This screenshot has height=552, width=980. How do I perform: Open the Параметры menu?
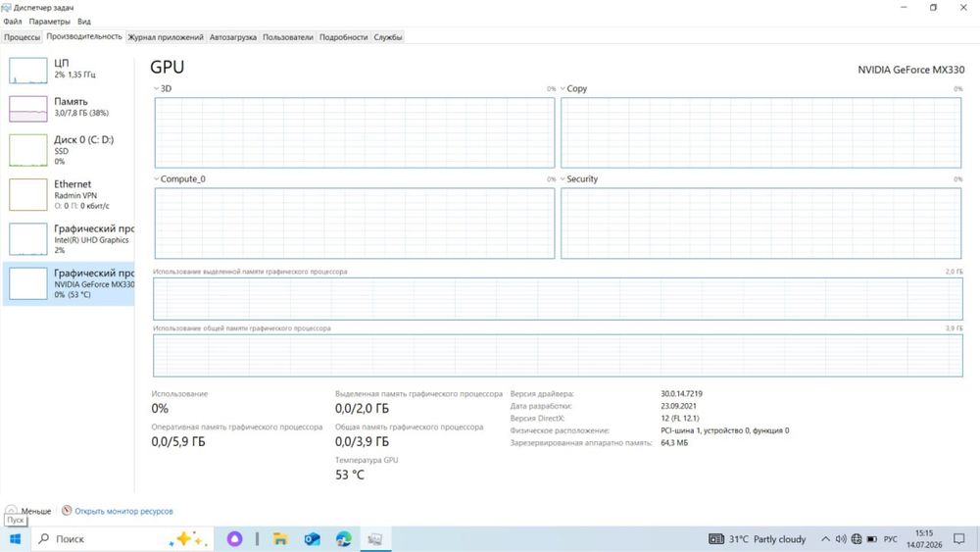click(49, 22)
